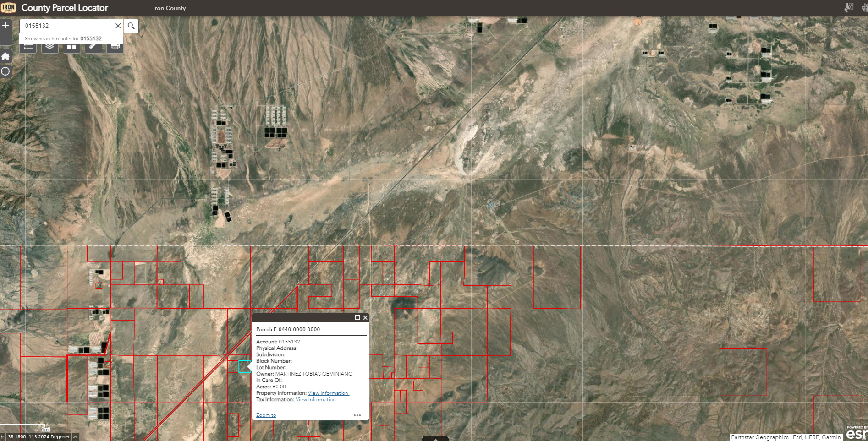This screenshot has width=868, height=441.
Task: Expand the bottom attribute panel arrow
Action: 436,438
